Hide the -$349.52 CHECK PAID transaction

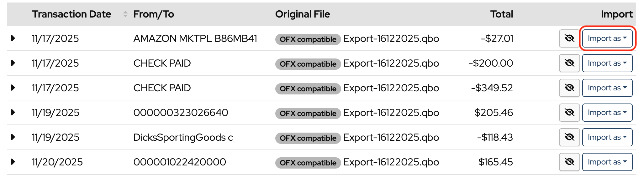coord(569,88)
